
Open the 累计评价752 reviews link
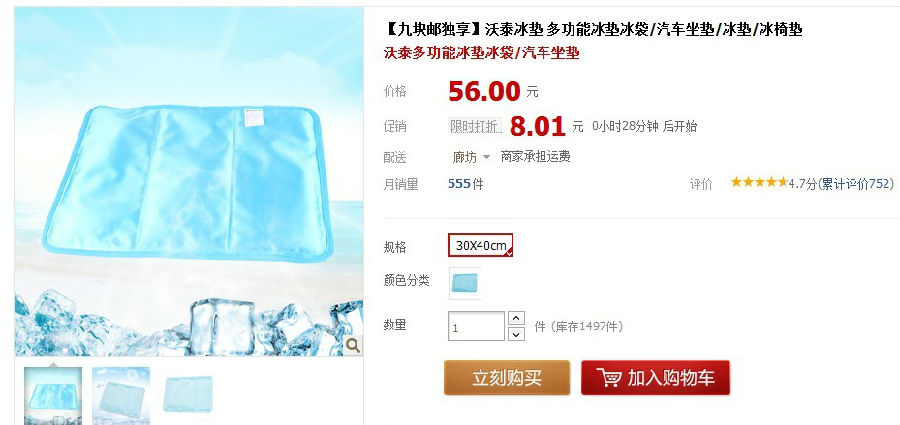(x=858, y=184)
